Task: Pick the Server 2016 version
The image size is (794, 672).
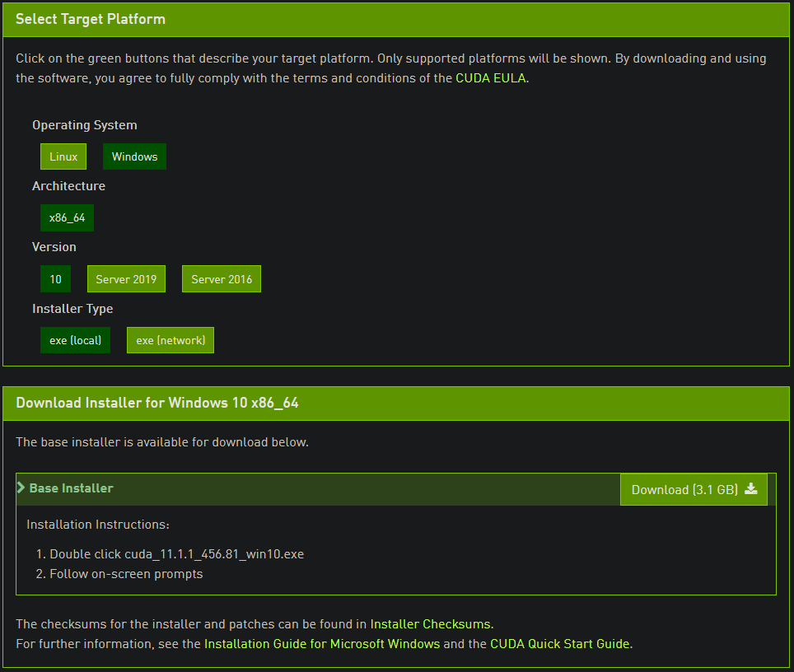Action: click(x=222, y=279)
